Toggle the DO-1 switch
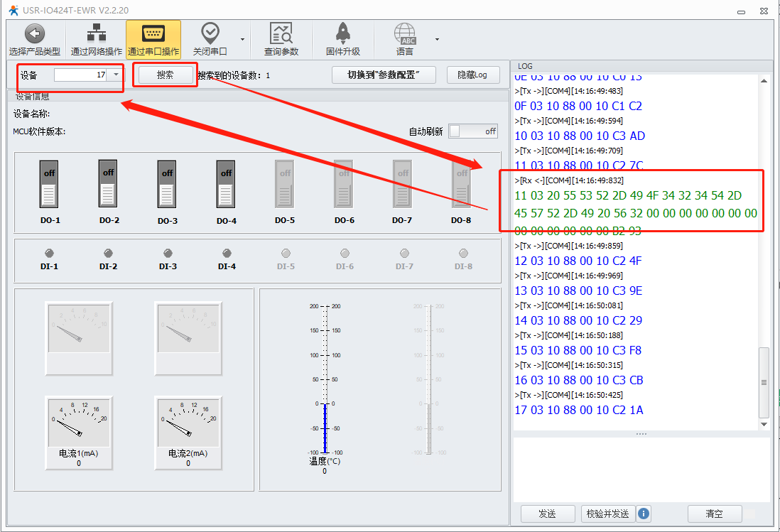Screen dimensions: 780x532 click(x=49, y=184)
